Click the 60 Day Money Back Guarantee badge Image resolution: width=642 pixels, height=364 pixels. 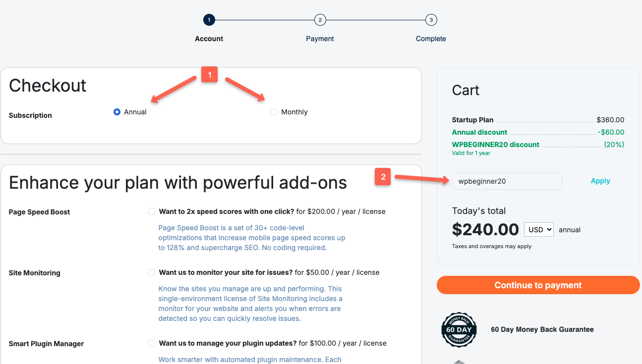point(459,329)
